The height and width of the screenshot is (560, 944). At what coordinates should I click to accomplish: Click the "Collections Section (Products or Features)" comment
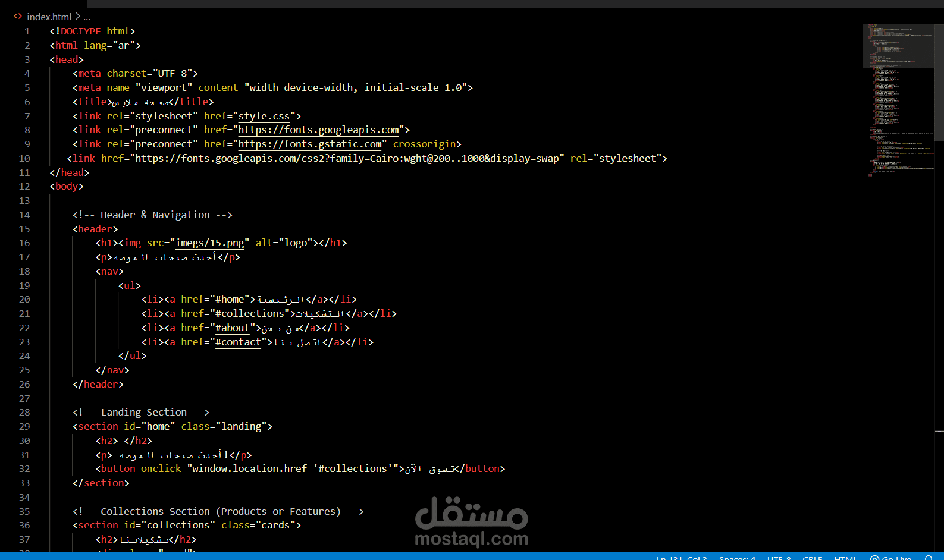[x=218, y=511]
